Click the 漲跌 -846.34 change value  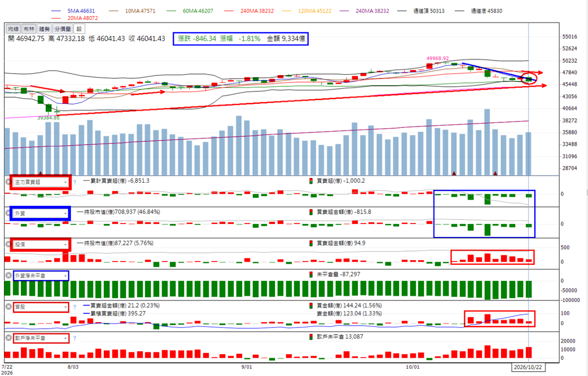tap(197, 39)
